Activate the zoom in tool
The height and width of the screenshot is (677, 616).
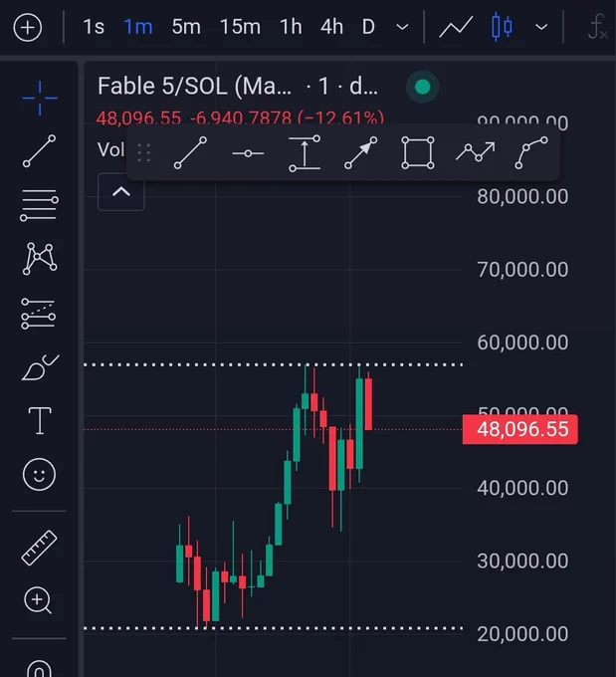coord(38,600)
